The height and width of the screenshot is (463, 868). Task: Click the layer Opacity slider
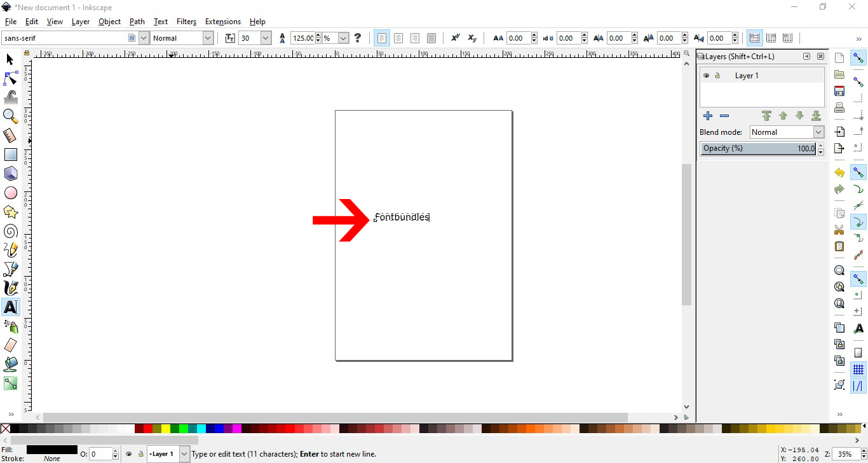[758, 148]
